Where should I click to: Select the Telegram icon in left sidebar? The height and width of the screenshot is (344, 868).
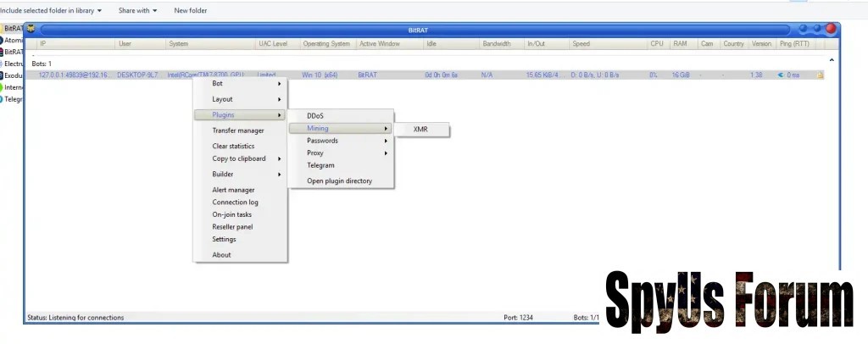(x=3, y=98)
